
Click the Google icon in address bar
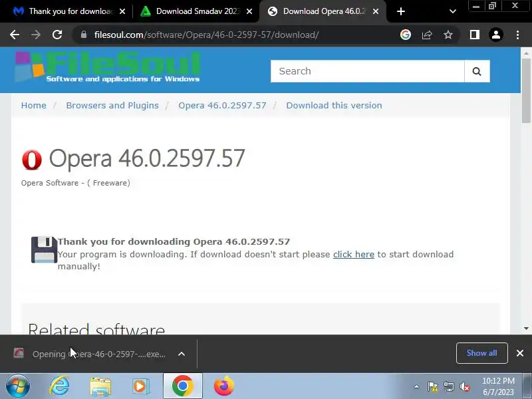tap(406, 35)
